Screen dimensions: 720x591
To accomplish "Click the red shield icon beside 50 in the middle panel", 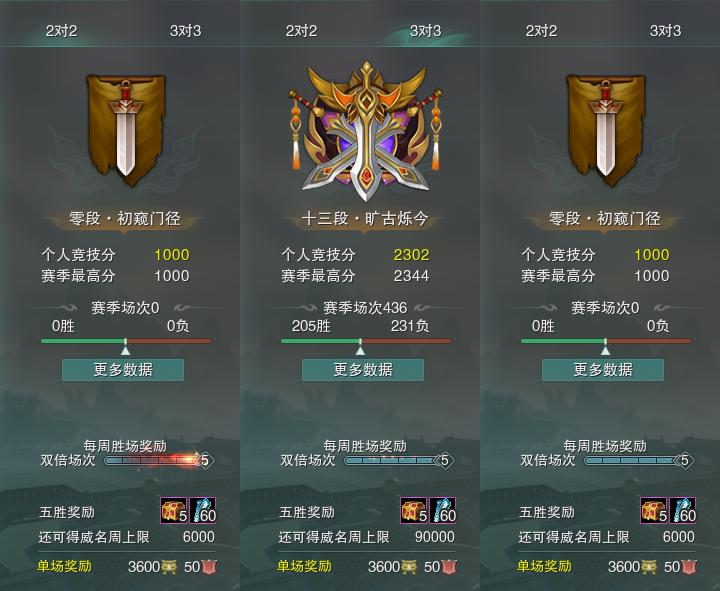I will coord(449,567).
